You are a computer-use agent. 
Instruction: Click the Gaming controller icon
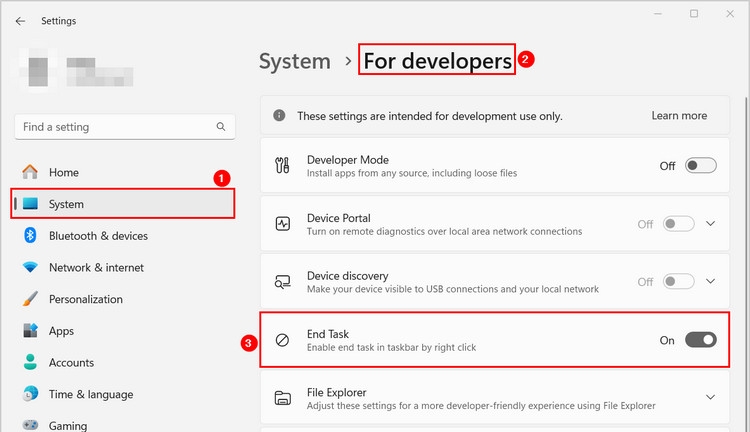(x=30, y=425)
